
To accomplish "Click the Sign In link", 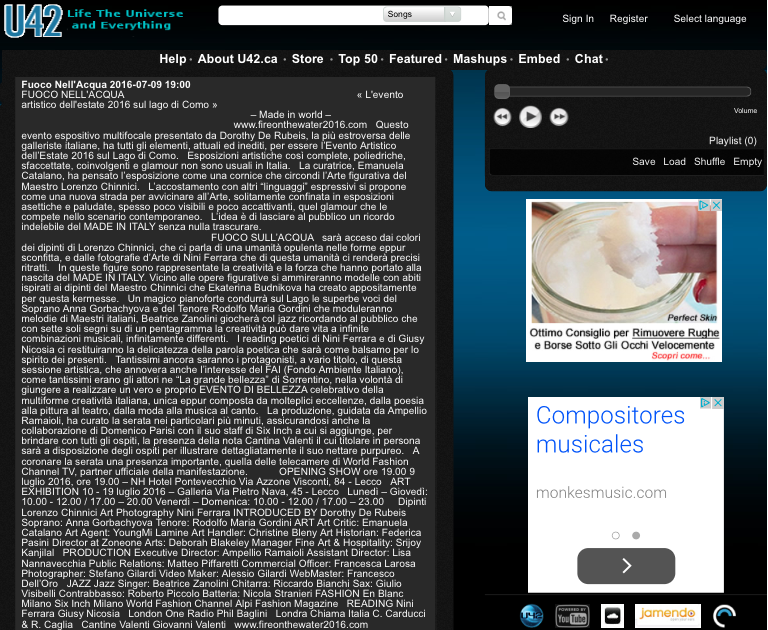I will tap(577, 19).
